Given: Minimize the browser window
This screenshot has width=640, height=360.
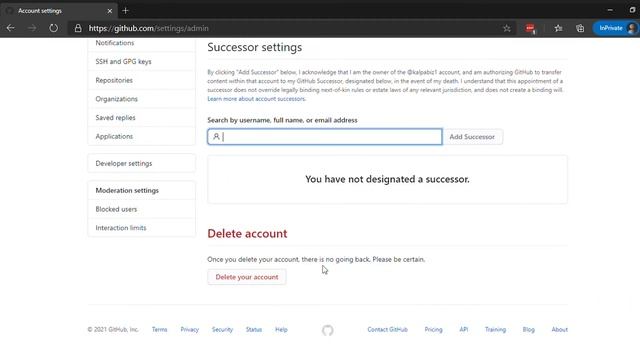Looking at the screenshot, I should [x=610, y=10].
